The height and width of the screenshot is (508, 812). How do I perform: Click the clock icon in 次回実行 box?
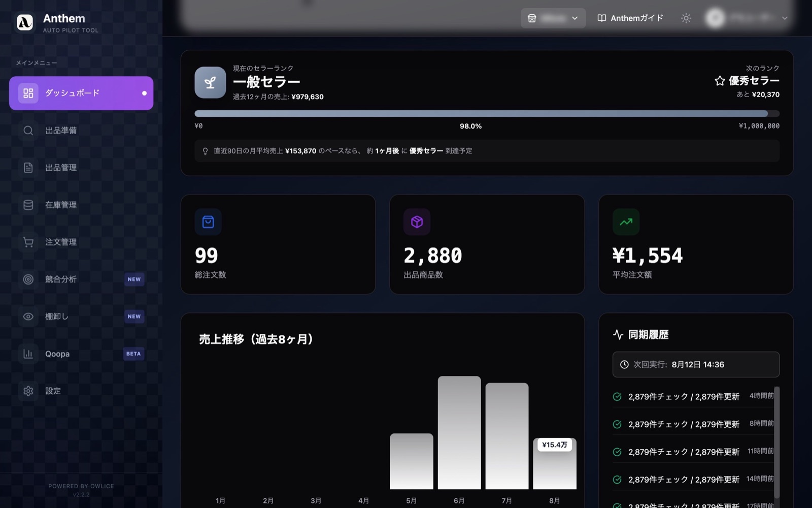pos(624,364)
